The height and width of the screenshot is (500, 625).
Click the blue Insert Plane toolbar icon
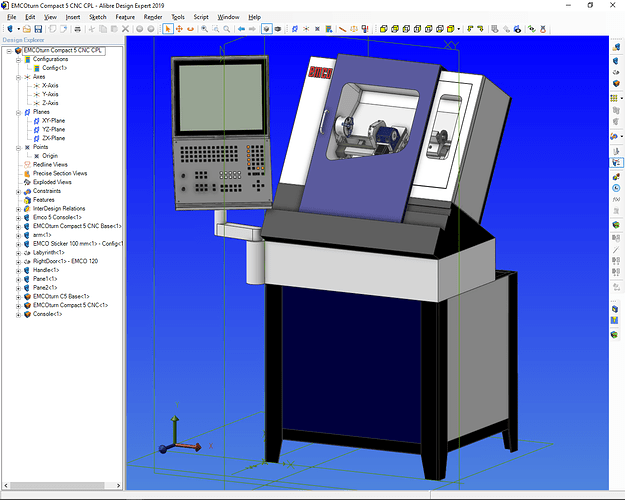pyautogui.click(x=295, y=29)
